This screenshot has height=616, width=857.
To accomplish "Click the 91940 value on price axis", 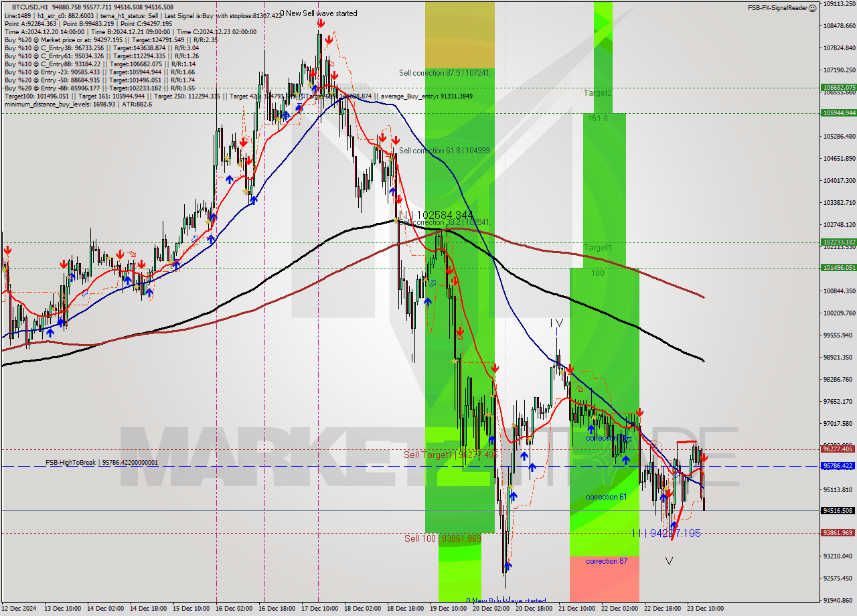I will 838,600.
